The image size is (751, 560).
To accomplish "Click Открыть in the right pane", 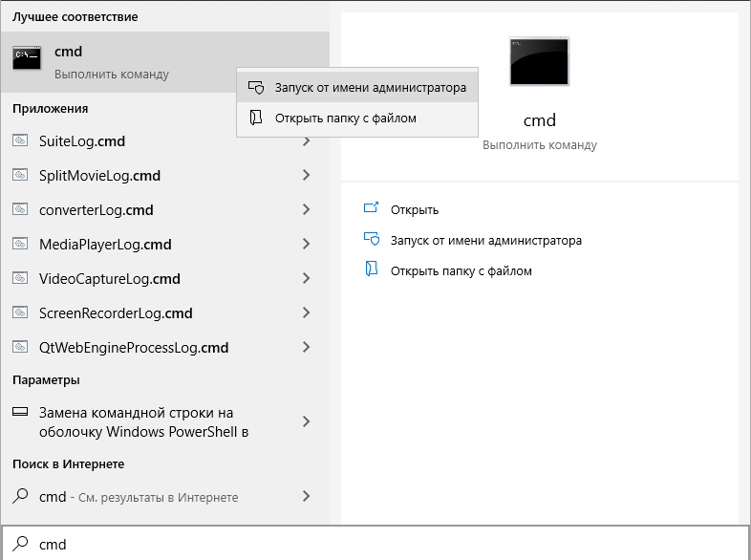I will pos(415,210).
